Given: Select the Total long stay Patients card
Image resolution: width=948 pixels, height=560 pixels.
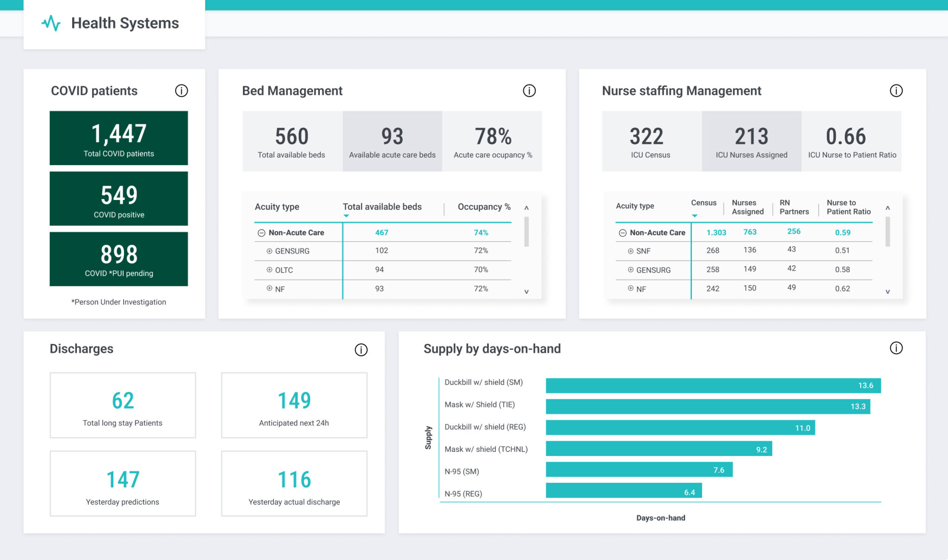Looking at the screenshot, I should [122, 404].
